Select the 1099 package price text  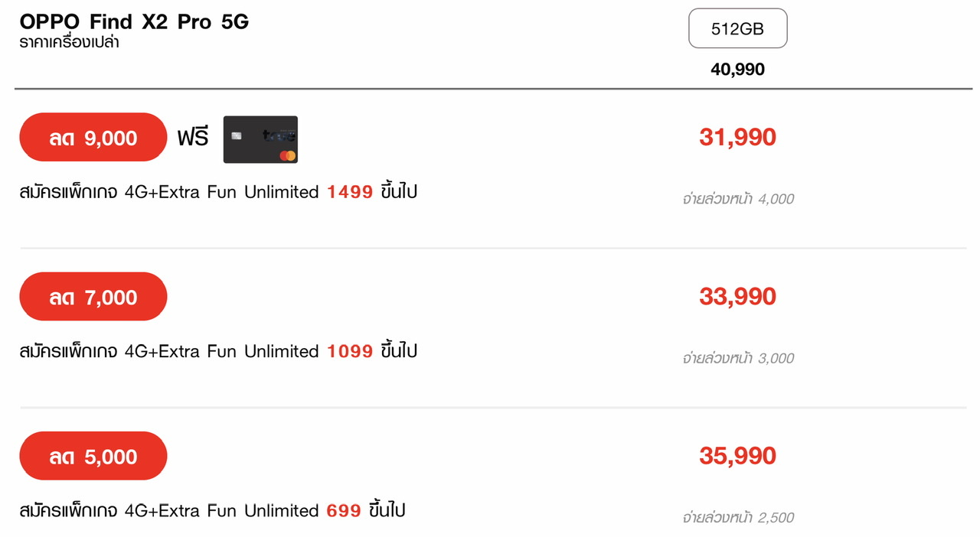coord(350,351)
